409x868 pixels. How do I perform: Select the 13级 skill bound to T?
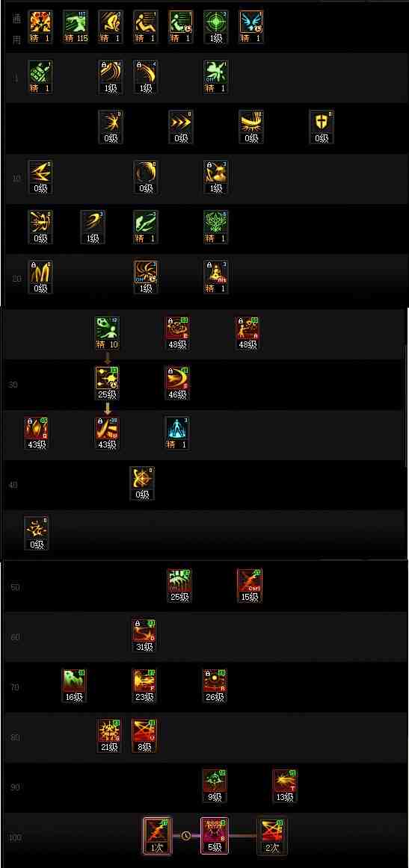[285, 786]
